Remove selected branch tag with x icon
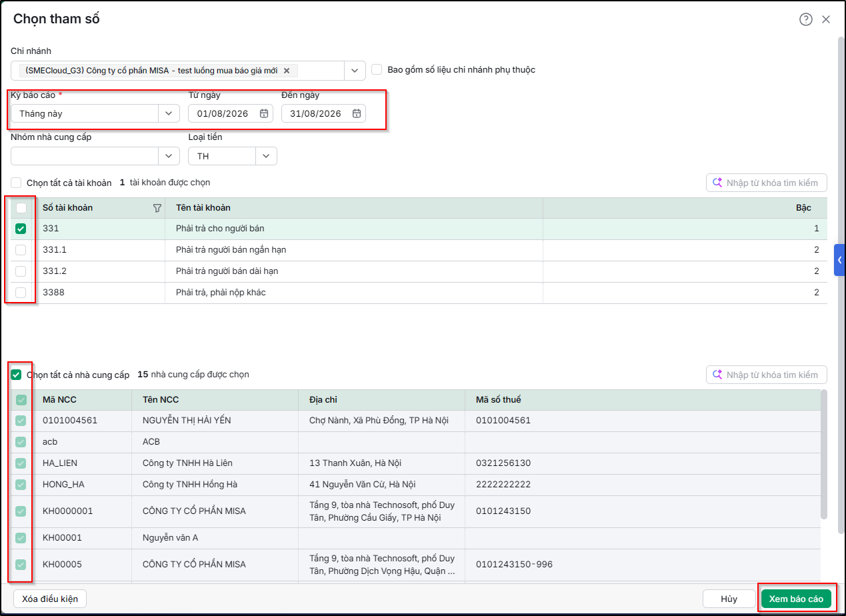The height and width of the screenshot is (616, 846). pos(287,70)
